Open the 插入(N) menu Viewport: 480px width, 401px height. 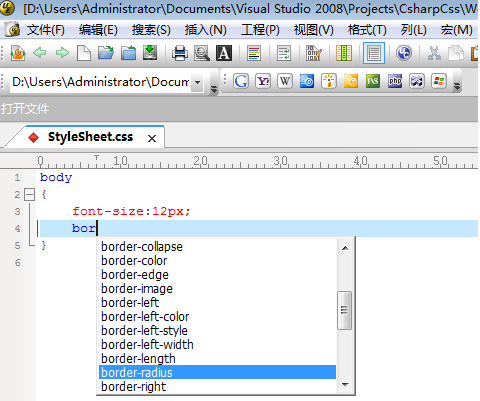(x=206, y=30)
